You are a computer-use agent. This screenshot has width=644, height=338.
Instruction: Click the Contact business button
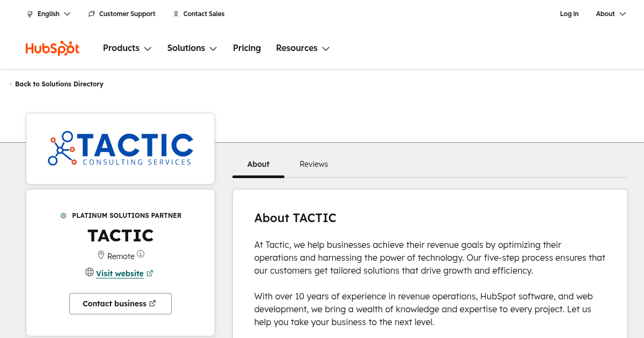(x=120, y=304)
